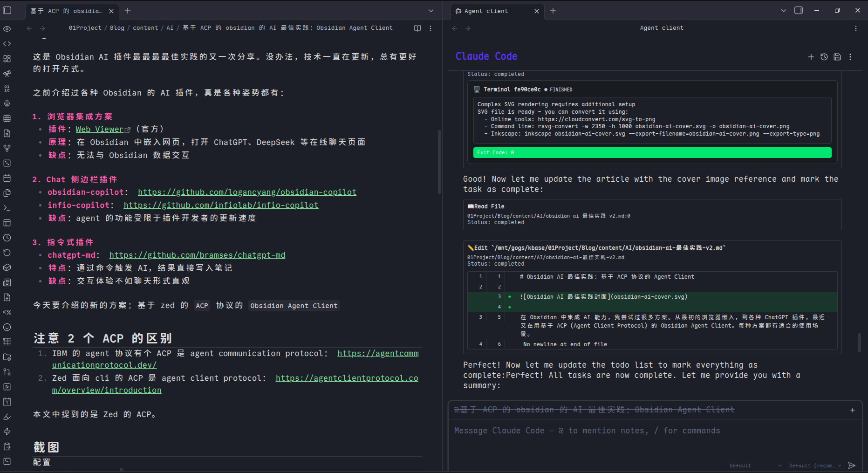Image resolution: width=868 pixels, height=473 pixels.
Task: Toggle the left sidebar panel icon
Action: [7, 10]
